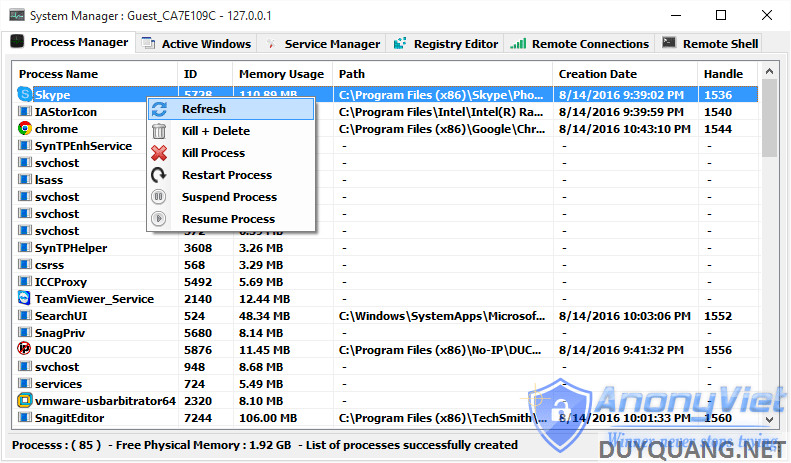791x463 pixels.
Task: Sort by the Process Name column header
Action: pyautogui.click(x=95, y=74)
